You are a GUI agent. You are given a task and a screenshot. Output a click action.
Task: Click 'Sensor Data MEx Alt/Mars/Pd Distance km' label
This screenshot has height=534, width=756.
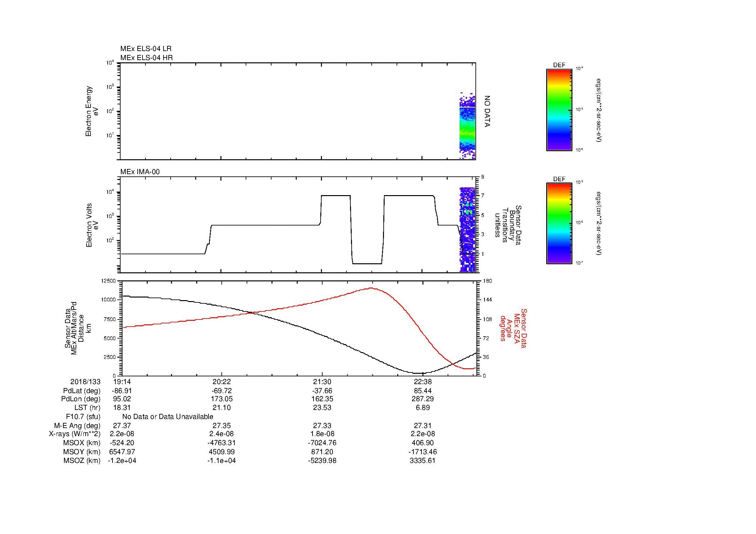(x=78, y=328)
